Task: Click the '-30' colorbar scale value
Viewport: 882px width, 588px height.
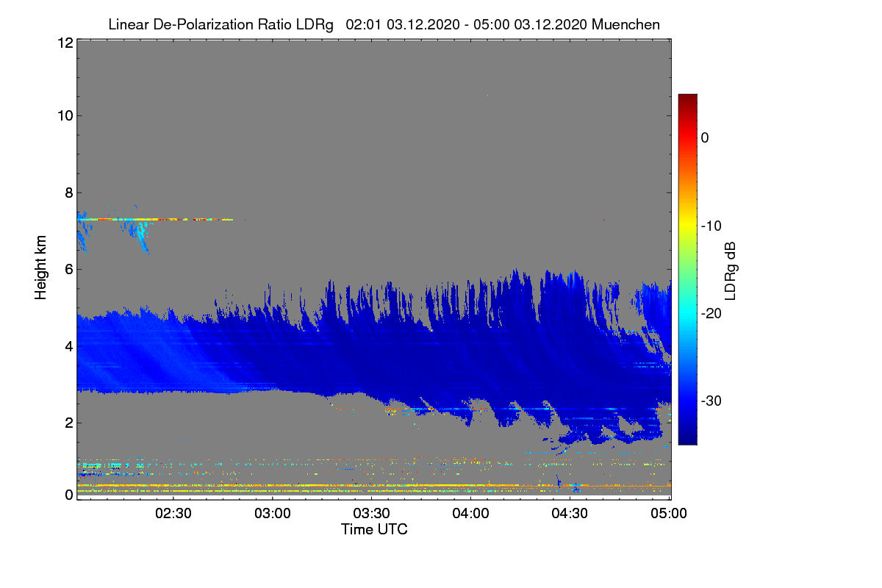Action: click(710, 401)
